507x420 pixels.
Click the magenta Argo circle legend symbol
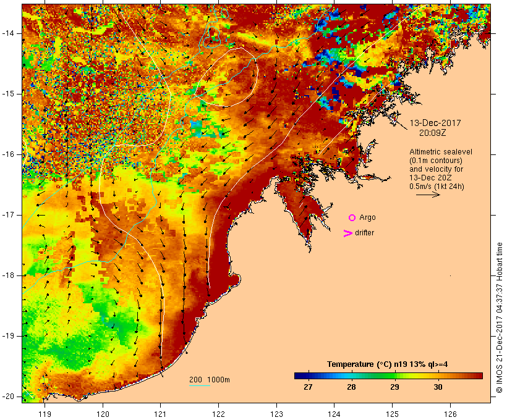point(352,218)
